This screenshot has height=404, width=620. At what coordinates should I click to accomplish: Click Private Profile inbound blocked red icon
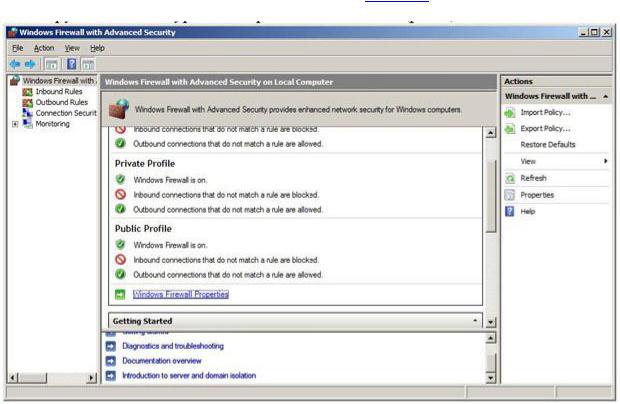(120, 194)
